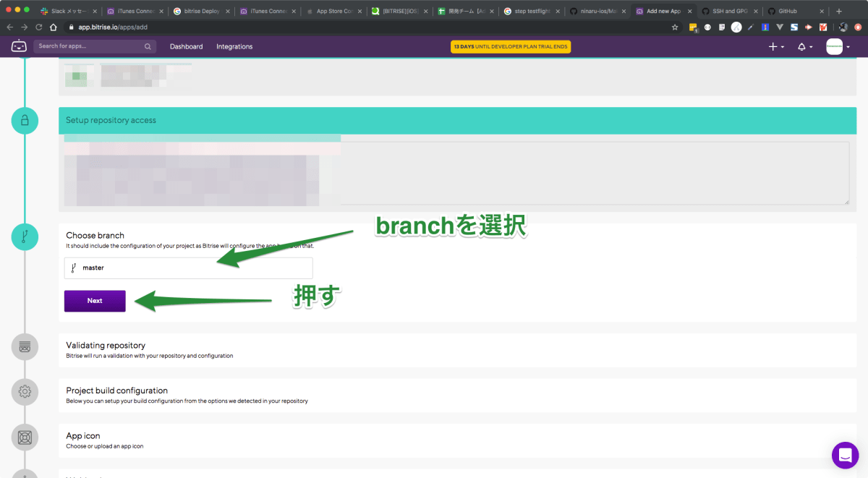This screenshot has height=478, width=868.
Task: Switch to the SSH and GPG tab
Action: pos(728,11)
